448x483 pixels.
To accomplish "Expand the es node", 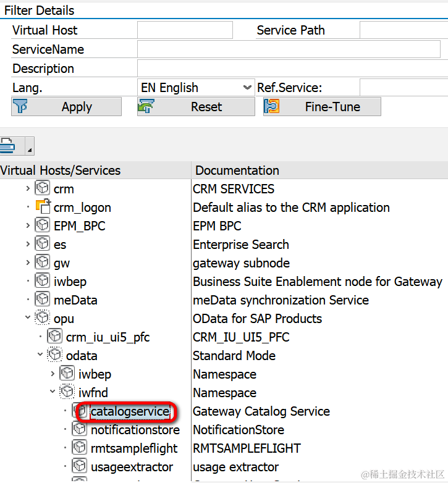I will [x=28, y=244].
